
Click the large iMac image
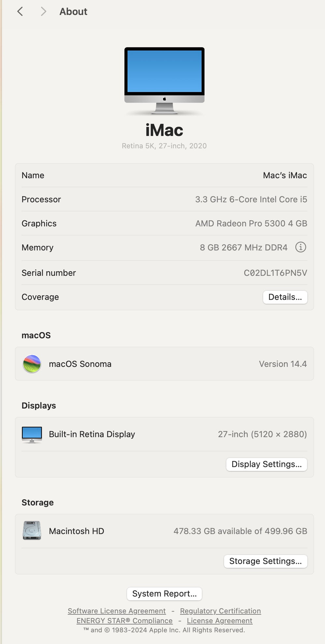pos(164,80)
